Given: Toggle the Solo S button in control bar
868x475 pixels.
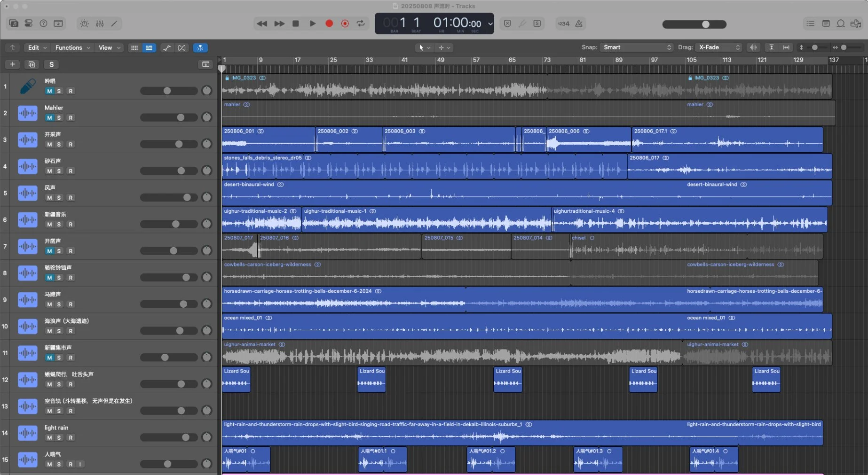Looking at the screenshot, I should (x=537, y=23).
